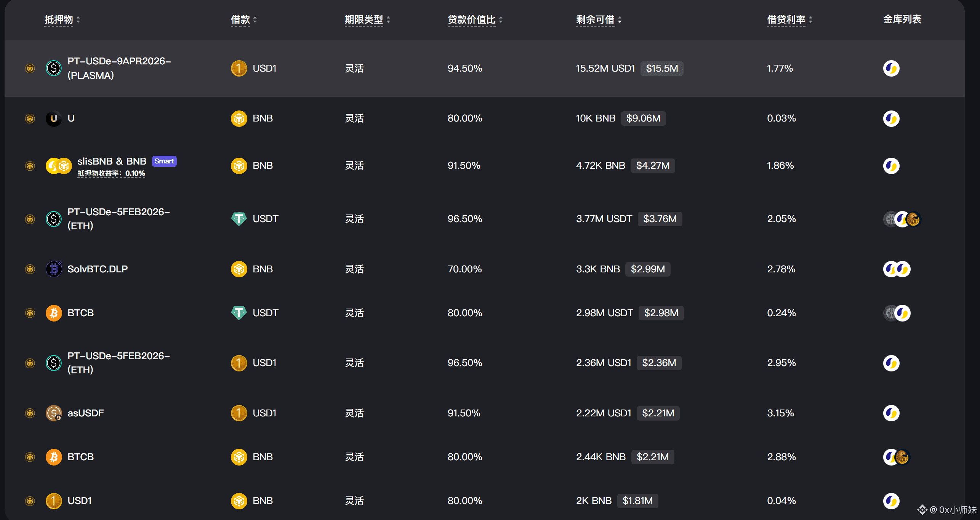This screenshot has height=520, width=980.
Task: Click the vault icons for PT-USDe-5FEB2026 USDT row
Action: pos(902,219)
